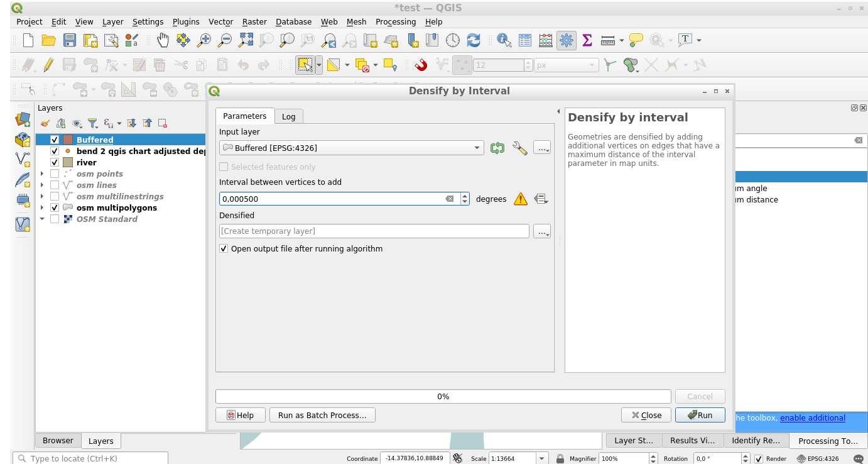868x464 pixels.
Task: Save project with the floppy disk icon
Action: (x=70, y=40)
